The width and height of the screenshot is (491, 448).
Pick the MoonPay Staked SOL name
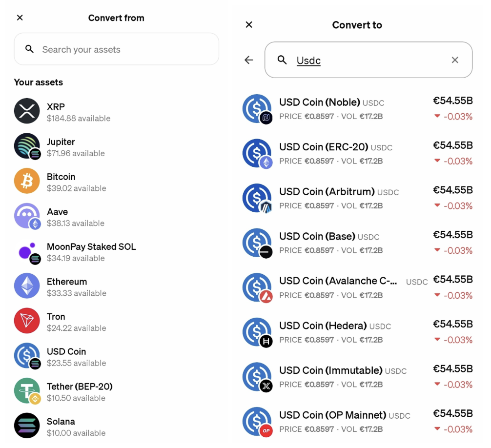(91, 247)
